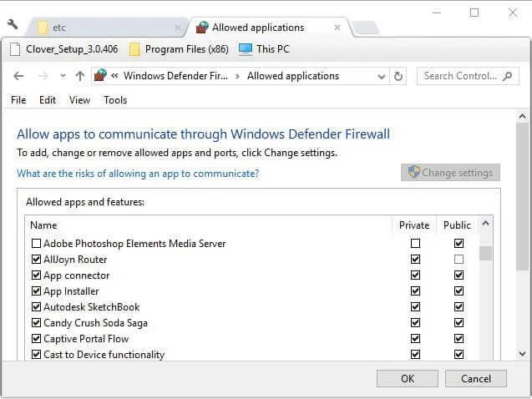Toggle Public for Cast to Device functionality
The width and height of the screenshot is (532, 399).
[x=459, y=354]
